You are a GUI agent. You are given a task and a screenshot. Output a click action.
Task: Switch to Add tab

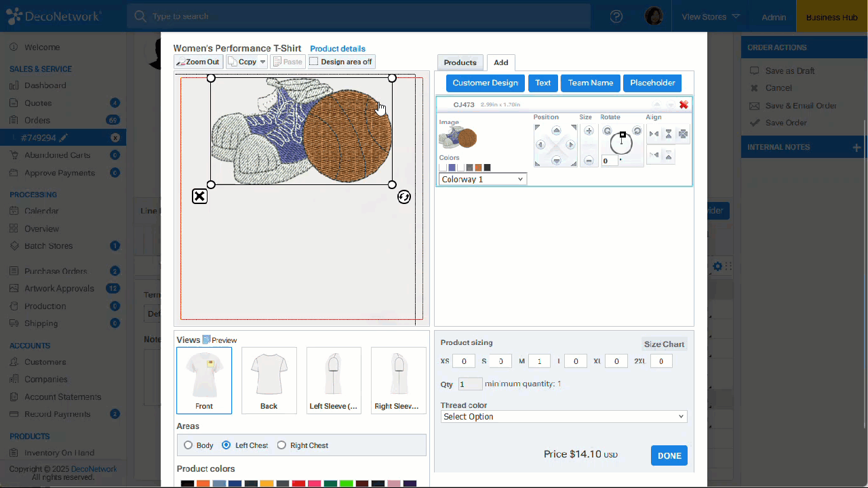[501, 62]
